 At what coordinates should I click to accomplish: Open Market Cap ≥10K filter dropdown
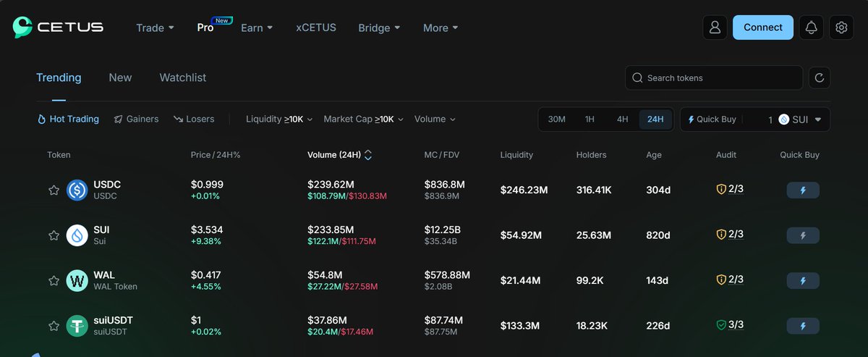point(363,119)
